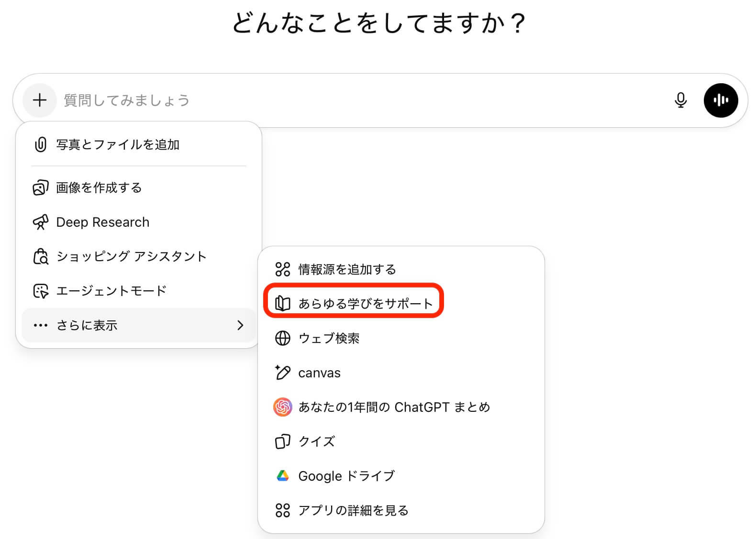Click the shopping bag assistant icon
The width and height of the screenshot is (756, 539).
(41, 257)
